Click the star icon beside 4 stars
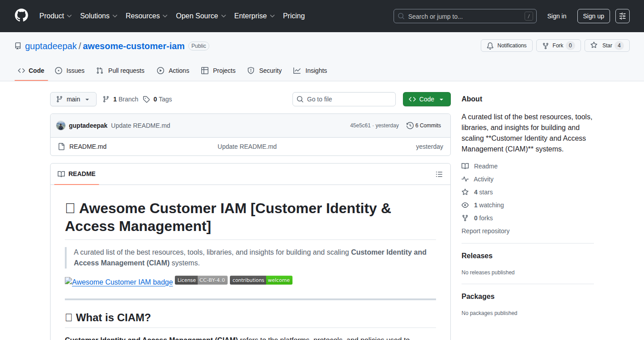The height and width of the screenshot is (340, 644). point(465,192)
